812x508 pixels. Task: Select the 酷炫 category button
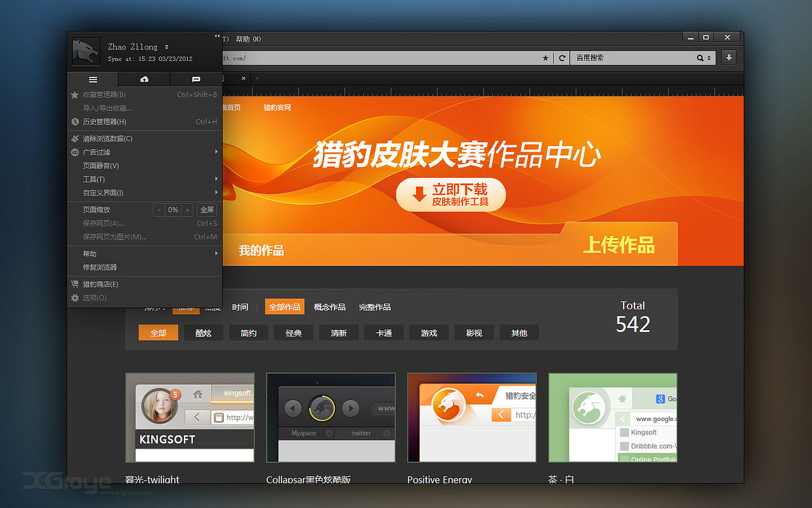point(204,333)
